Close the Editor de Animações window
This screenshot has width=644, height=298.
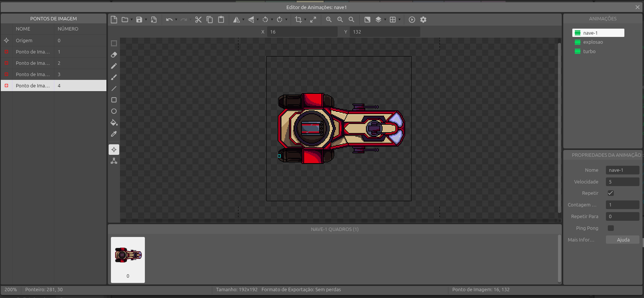[637, 7]
